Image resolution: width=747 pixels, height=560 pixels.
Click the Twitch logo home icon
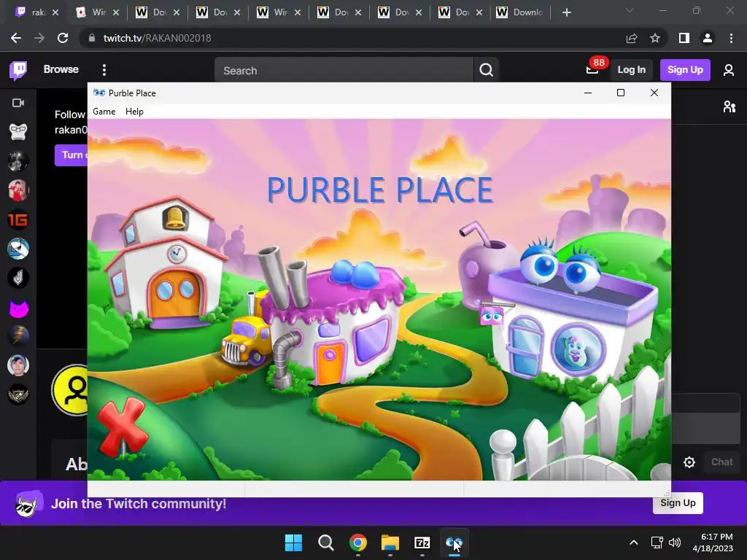tap(18, 70)
